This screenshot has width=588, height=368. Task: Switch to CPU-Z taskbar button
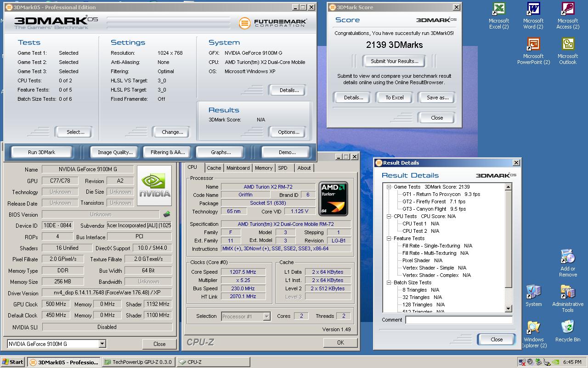coord(213,362)
